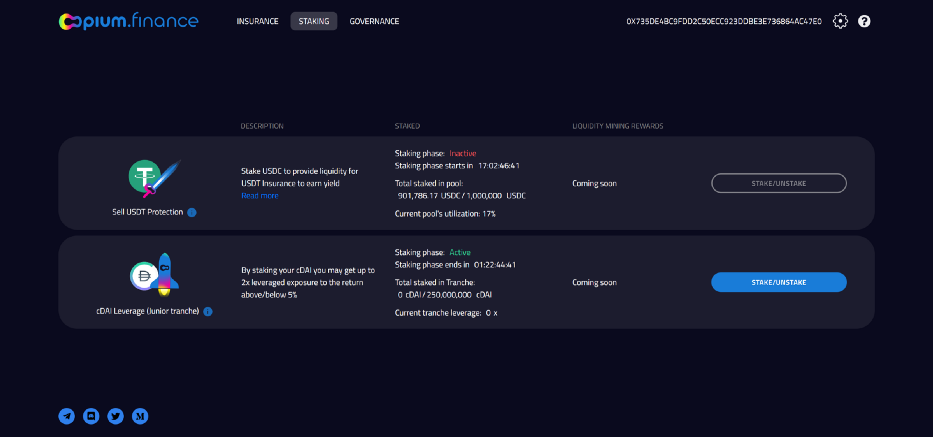Click the cDAI rocket pool icon
933x437 pixels.
(154, 277)
